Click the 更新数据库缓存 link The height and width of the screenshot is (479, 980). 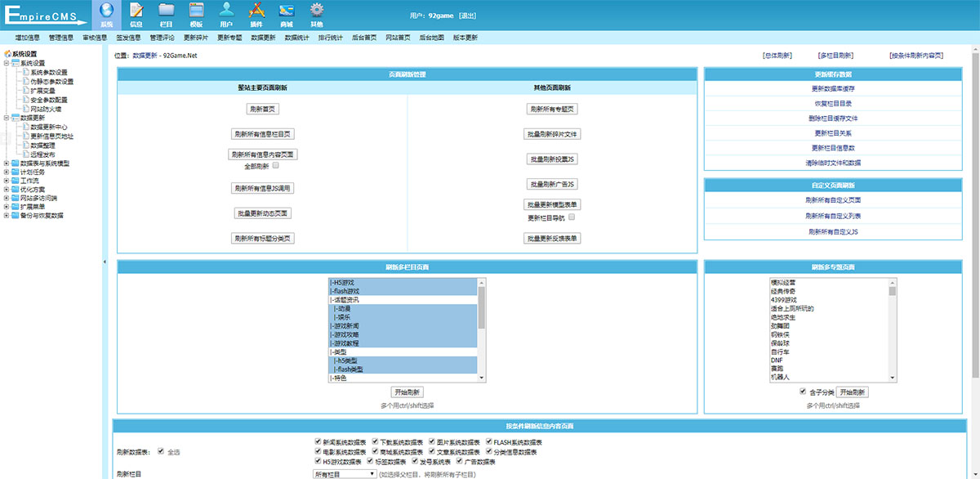[x=833, y=88]
